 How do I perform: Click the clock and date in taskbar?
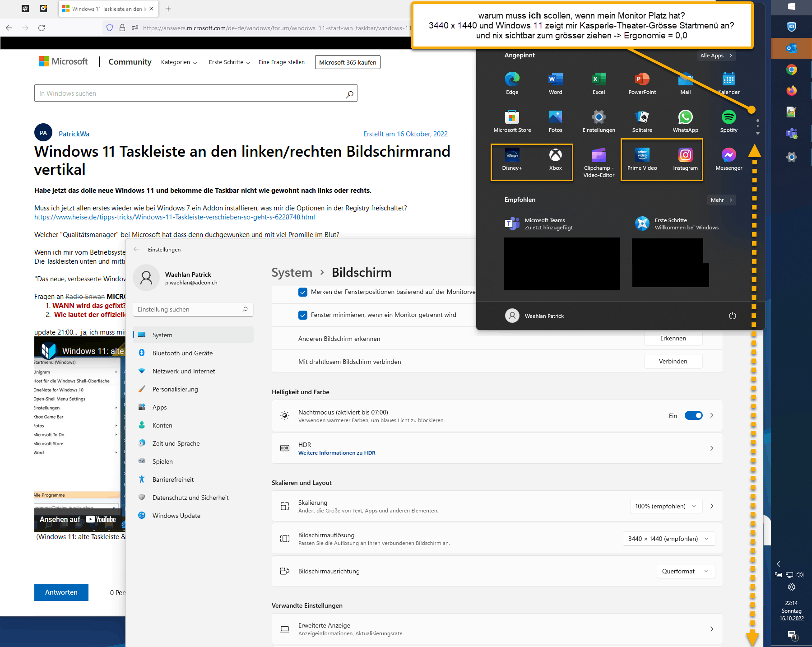coord(791,611)
